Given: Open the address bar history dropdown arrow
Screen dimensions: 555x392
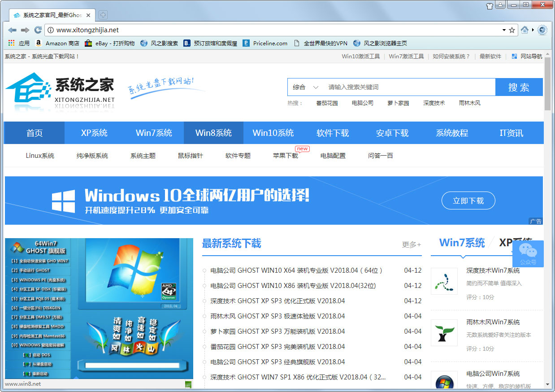Looking at the screenshot, I should tap(504, 30).
